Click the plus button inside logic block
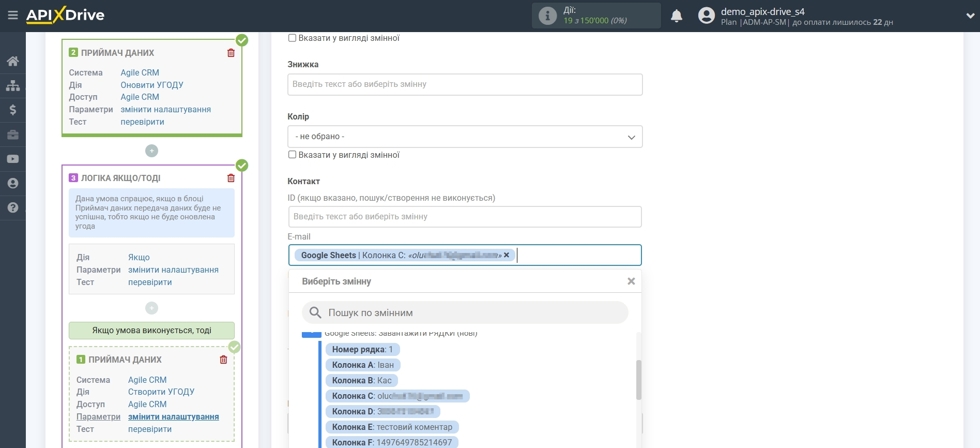 151,308
